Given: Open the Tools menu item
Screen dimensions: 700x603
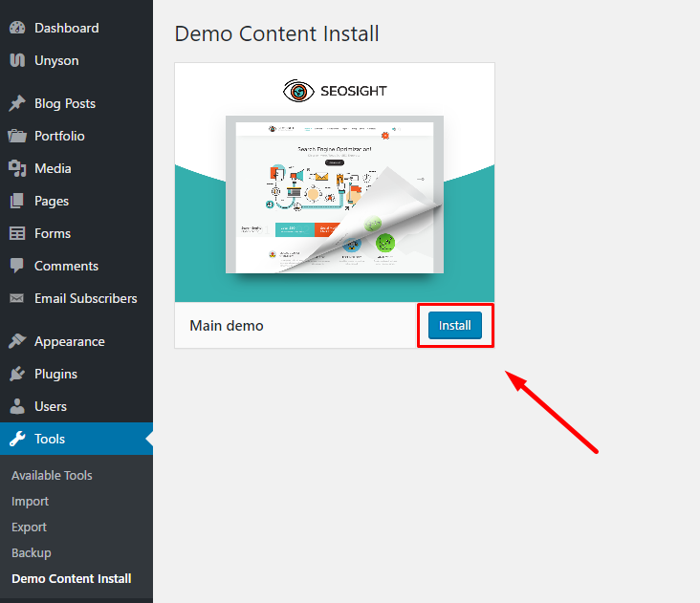Looking at the screenshot, I should click(50, 439).
